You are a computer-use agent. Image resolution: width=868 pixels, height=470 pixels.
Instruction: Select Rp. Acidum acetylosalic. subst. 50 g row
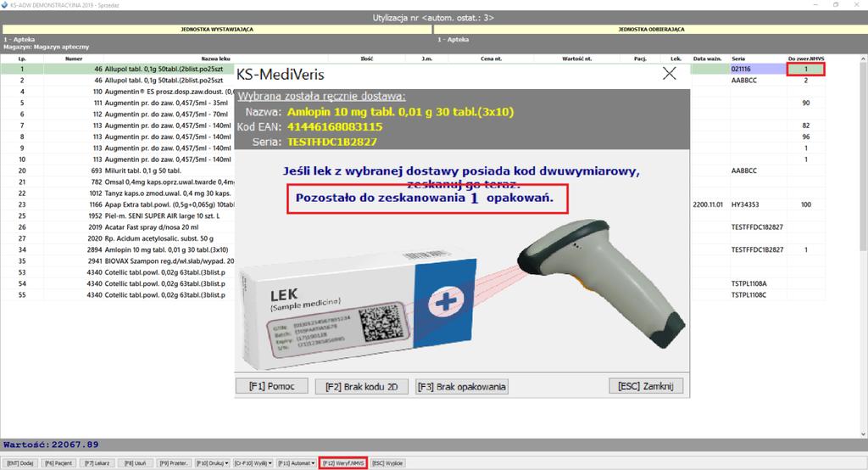[x=117, y=238]
